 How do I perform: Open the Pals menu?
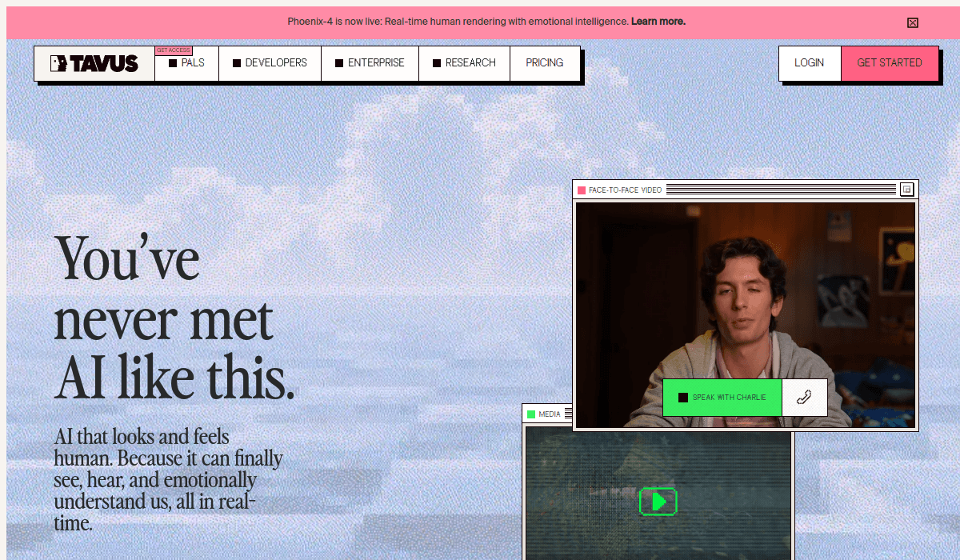(186, 63)
